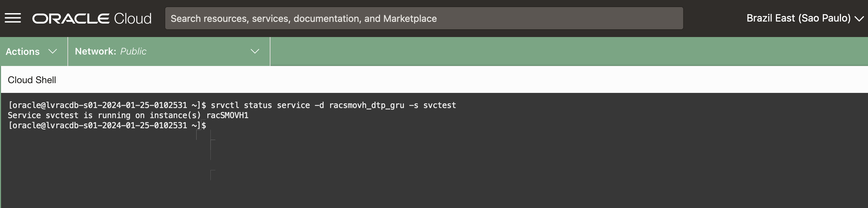This screenshot has height=208, width=868.
Task: Click the Cloud Shell title label
Action: pos(32,80)
